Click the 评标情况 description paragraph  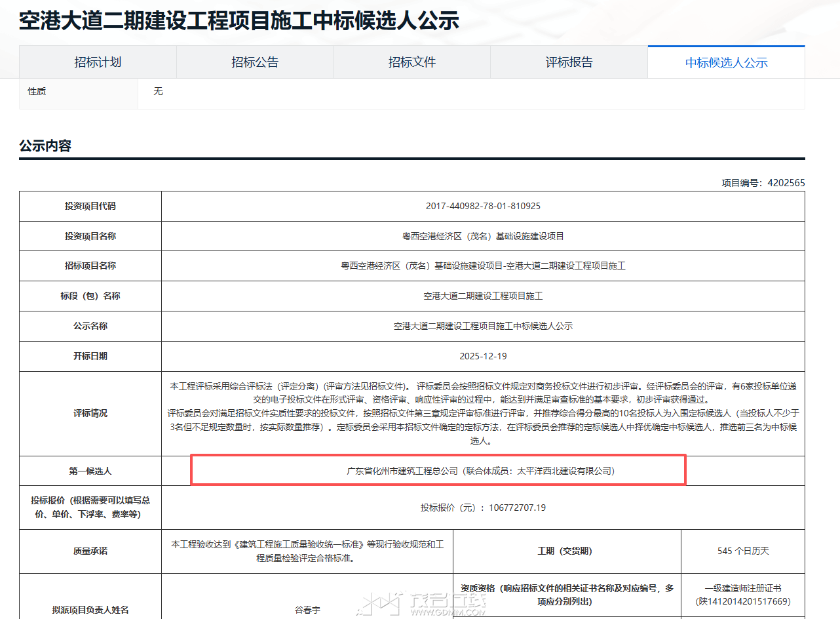pos(483,413)
